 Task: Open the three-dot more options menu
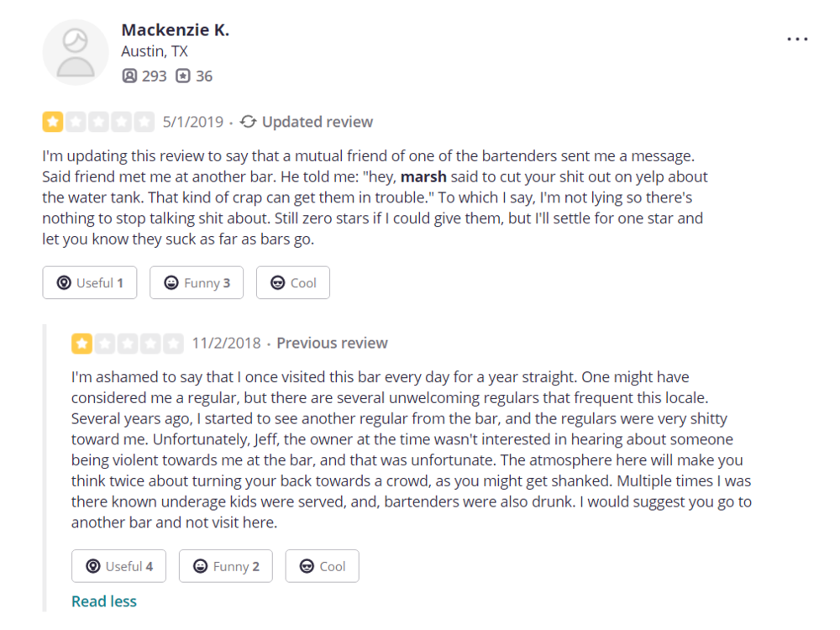(797, 39)
